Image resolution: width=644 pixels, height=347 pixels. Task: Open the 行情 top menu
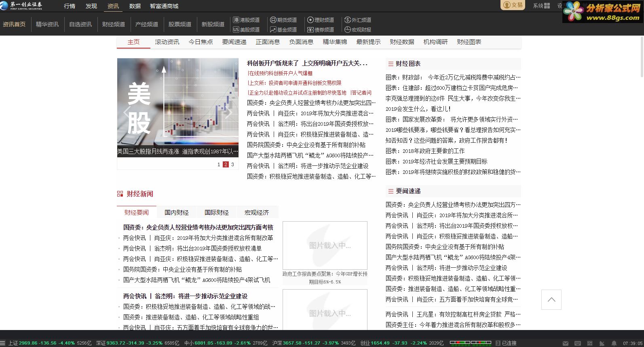click(70, 6)
